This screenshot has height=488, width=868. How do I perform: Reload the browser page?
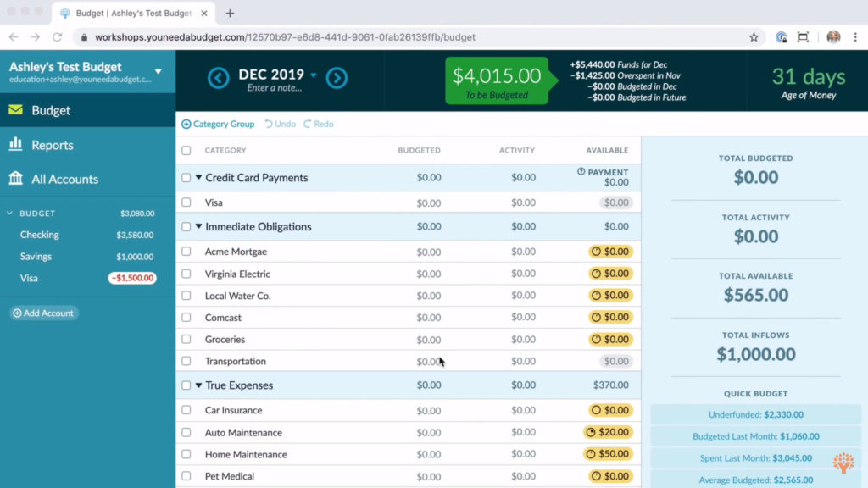pyautogui.click(x=57, y=37)
